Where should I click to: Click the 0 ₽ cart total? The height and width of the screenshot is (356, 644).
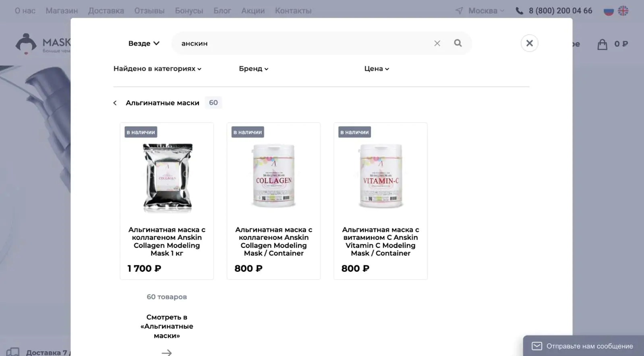tap(621, 44)
